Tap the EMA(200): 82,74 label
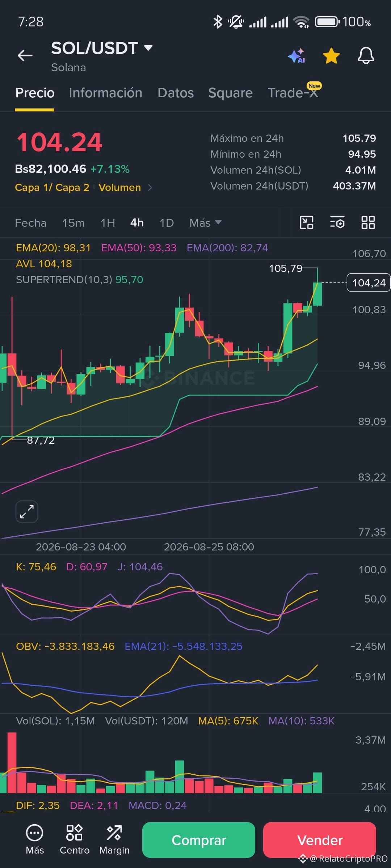This screenshot has height=868, width=391. pyautogui.click(x=227, y=248)
